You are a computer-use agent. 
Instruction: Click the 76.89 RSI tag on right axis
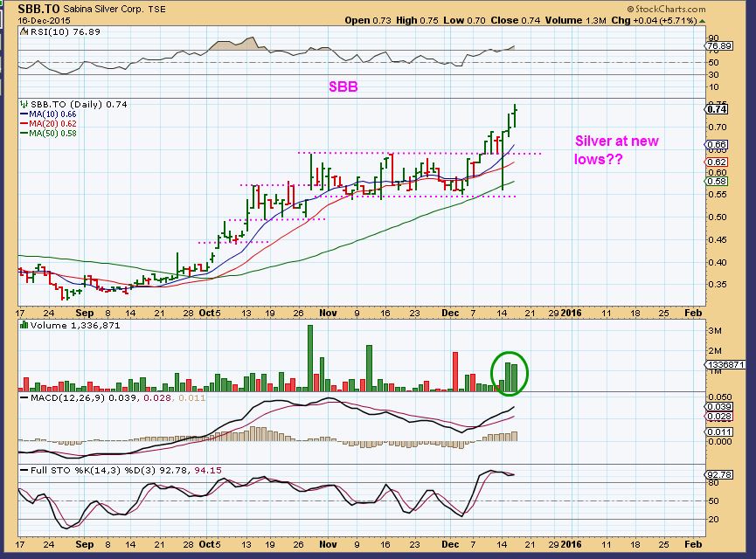pyautogui.click(x=719, y=46)
